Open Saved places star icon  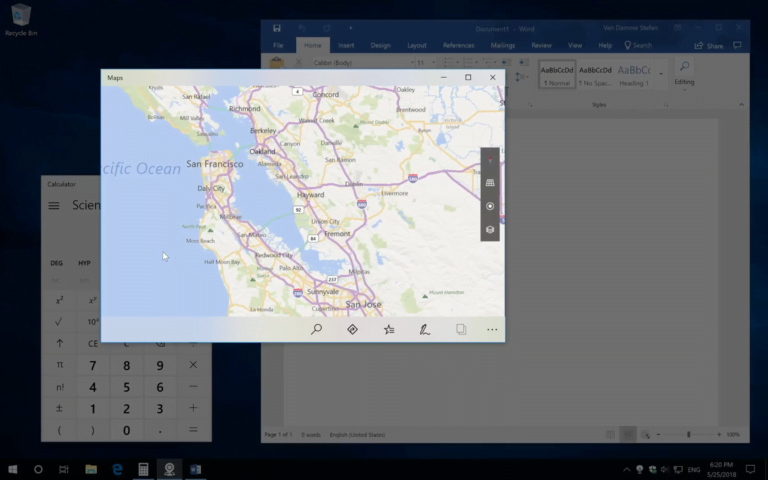tap(389, 329)
